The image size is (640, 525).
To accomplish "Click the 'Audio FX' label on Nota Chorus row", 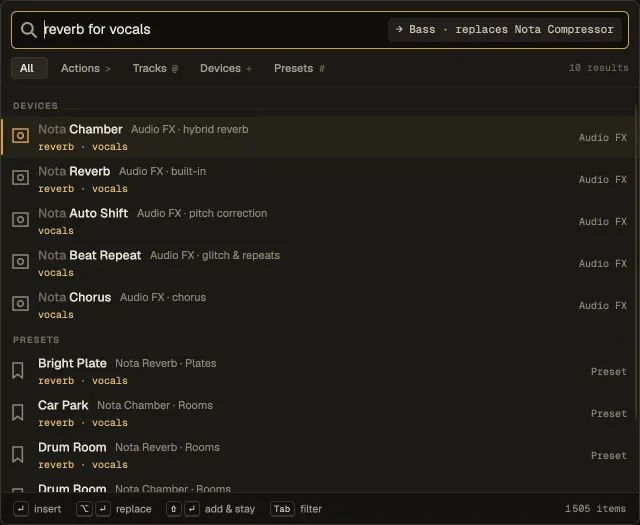I will (x=603, y=306).
